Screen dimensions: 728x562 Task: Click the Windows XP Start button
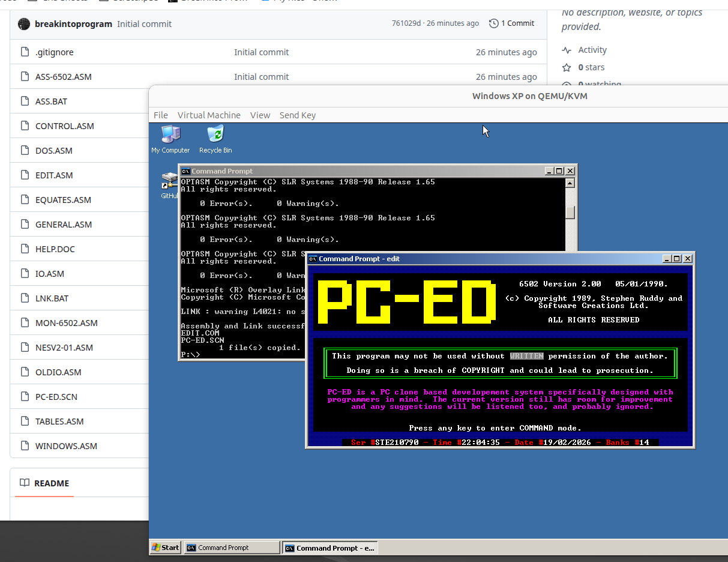(166, 548)
